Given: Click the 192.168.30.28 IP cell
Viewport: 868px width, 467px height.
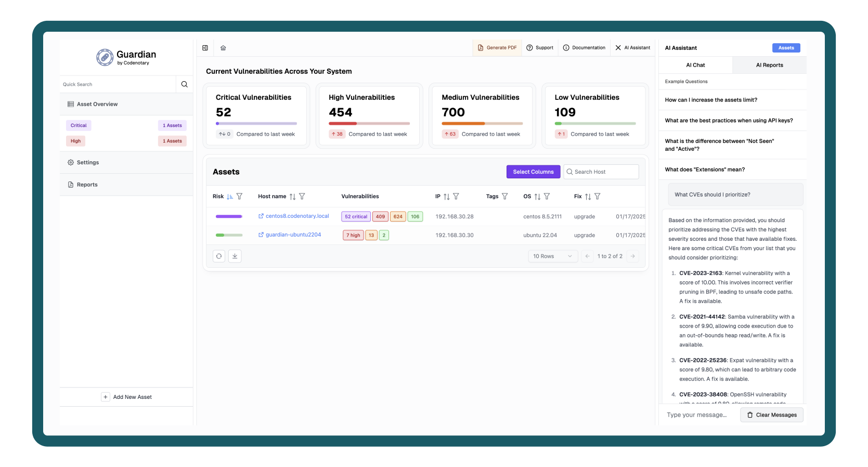Looking at the screenshot, I should pos(455,216).
